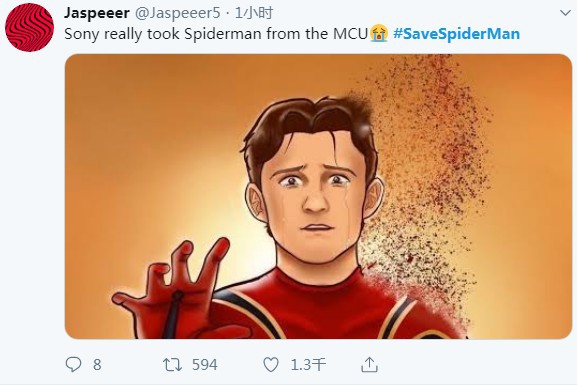The width and height of the screenshot is (577, 385).
Task: Open the share upload arrow icon
Action: coord(369,364)
